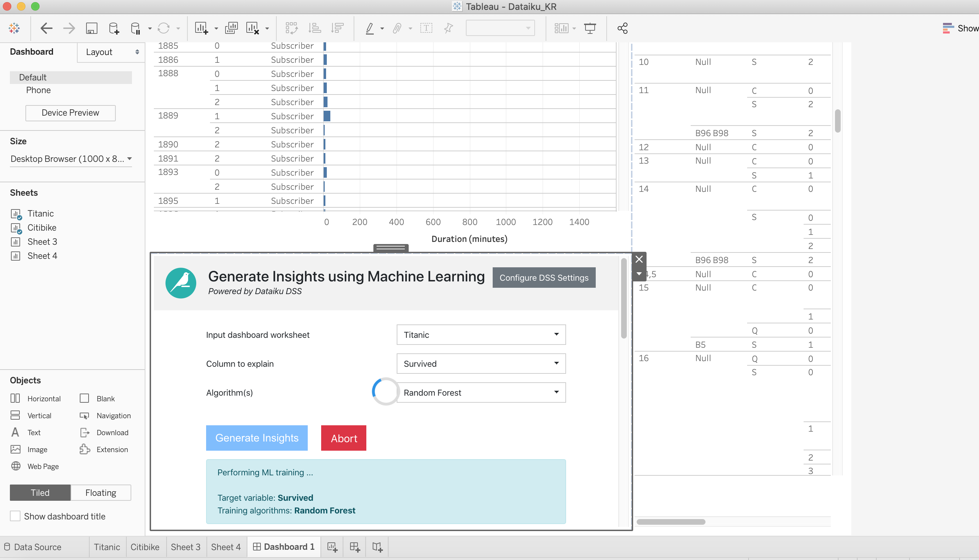979x560 pixels.
Task: Expand the new worksheet dropdown arrow
Action: pyautogui.click(x=216, y=29)
